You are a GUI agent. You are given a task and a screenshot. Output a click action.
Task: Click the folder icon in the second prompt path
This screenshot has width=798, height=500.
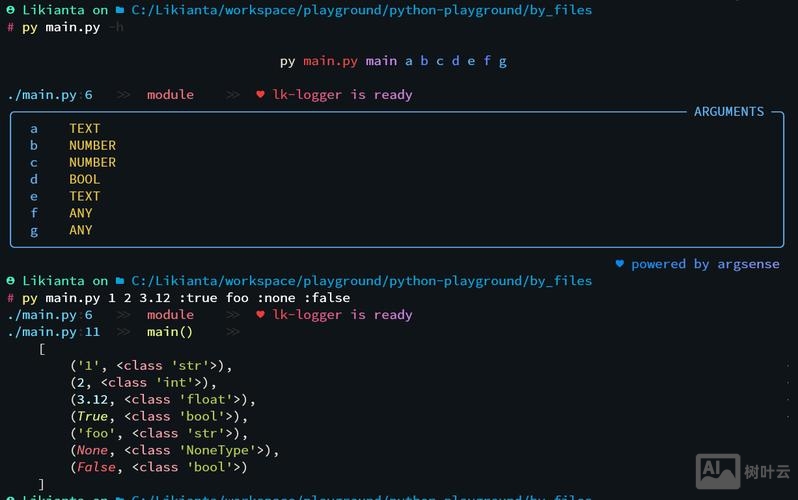[x=120, y=281]
